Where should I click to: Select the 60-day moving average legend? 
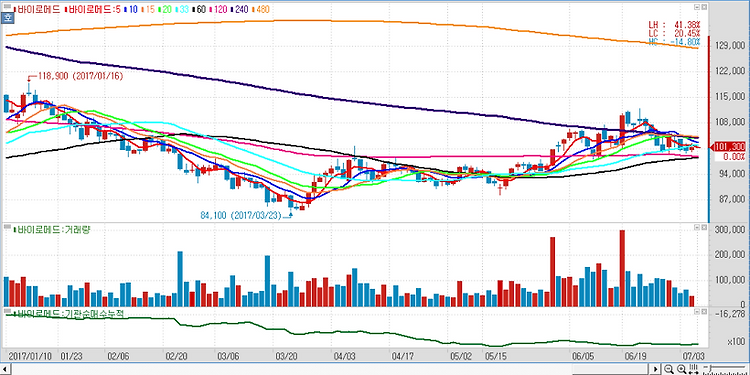click(199, 9)
